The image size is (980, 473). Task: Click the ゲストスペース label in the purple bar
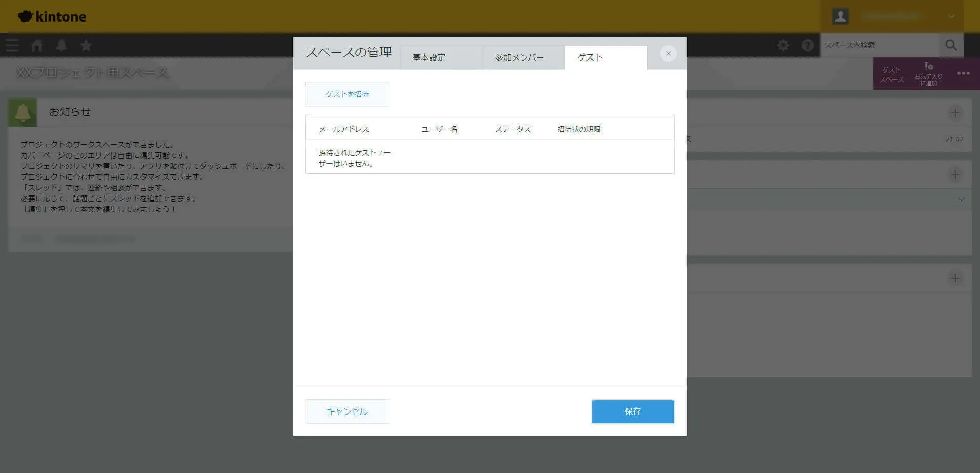[892, 74]
